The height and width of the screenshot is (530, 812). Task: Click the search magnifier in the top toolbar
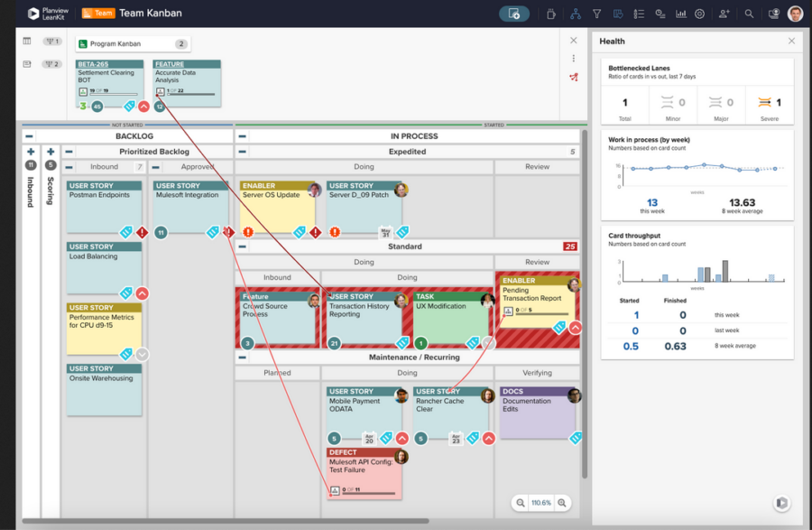click(x=749, y=14)
